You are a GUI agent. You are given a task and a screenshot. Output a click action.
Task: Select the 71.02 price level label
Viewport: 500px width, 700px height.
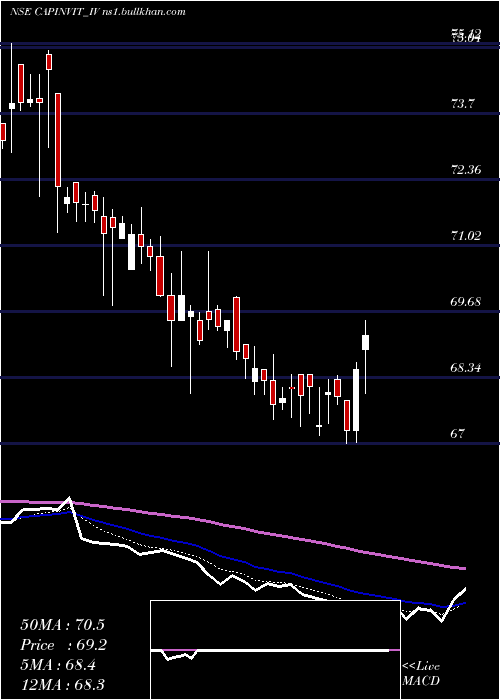[466, 236]
